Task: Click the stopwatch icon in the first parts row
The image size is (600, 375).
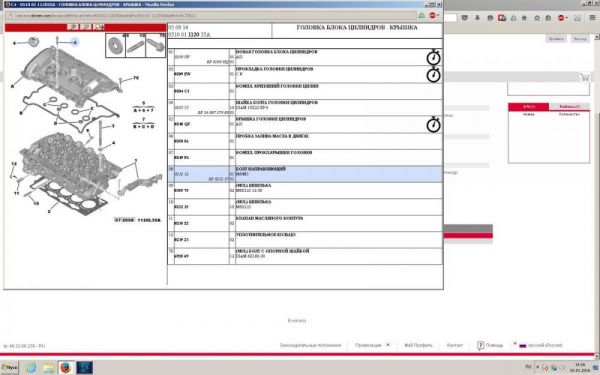Action: pyautogui.click(x=434, y=57)
